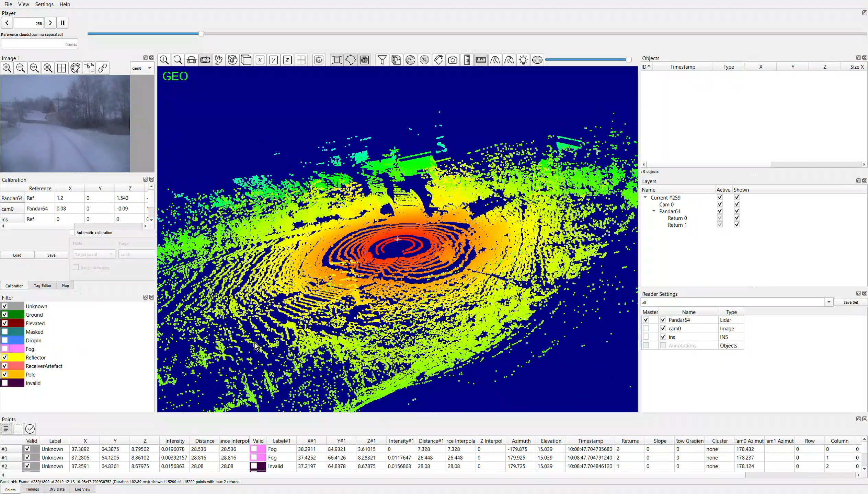Click the funnel filter icon
This screenshot has height=494, width=868.
click(382, 60)
